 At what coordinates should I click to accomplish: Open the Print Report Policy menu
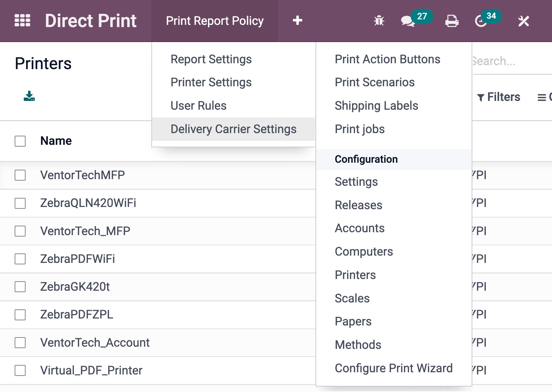click(x=215, y=21)
